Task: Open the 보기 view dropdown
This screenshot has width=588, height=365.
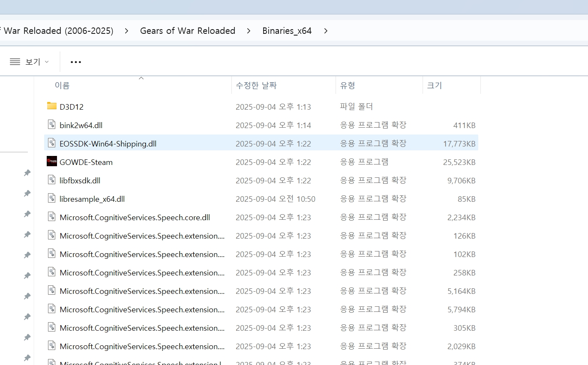Action: tap(29, 62)
